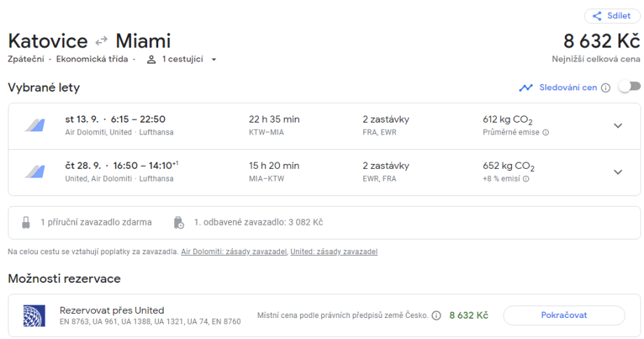Click the carry-on baggage icon
The image size is (644, 339).
[x=26, y=223]
